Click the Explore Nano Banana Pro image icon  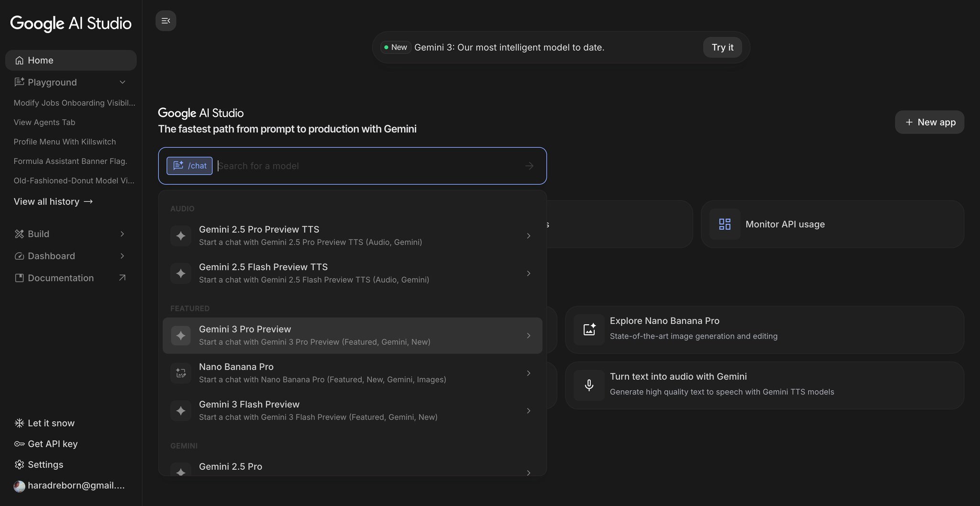589,329
